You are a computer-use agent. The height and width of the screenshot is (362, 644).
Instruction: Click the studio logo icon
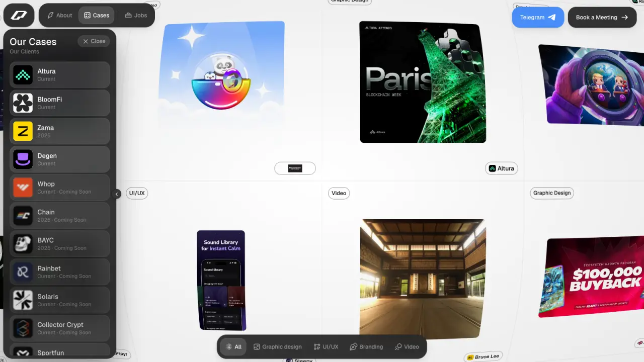coord(19,16)
